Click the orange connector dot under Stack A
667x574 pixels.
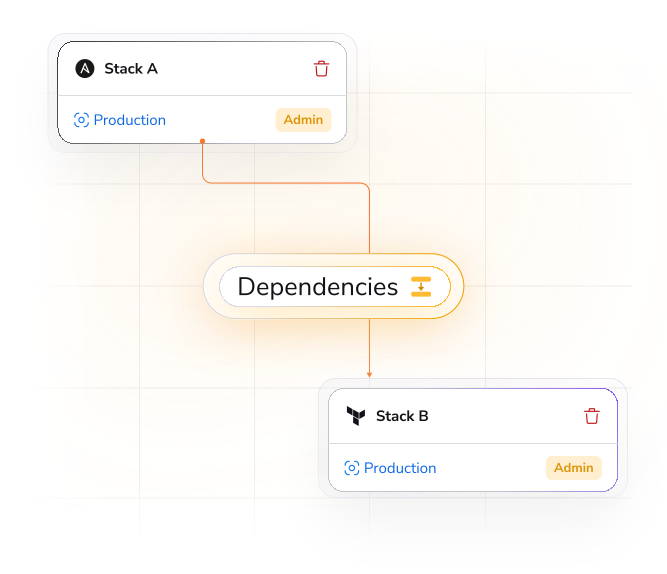(202, 141)
